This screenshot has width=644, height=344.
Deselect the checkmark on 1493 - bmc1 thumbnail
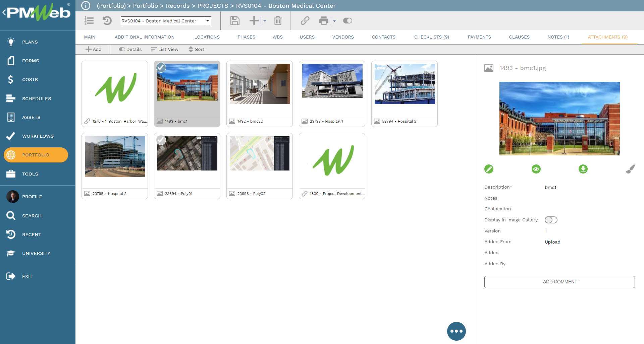pyautogui.click(x=161, y=68)
